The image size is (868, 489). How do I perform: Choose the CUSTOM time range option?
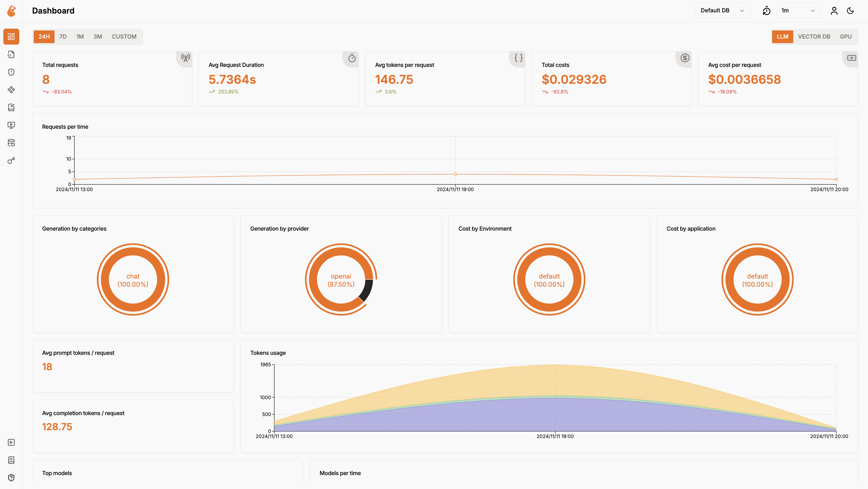124,36
